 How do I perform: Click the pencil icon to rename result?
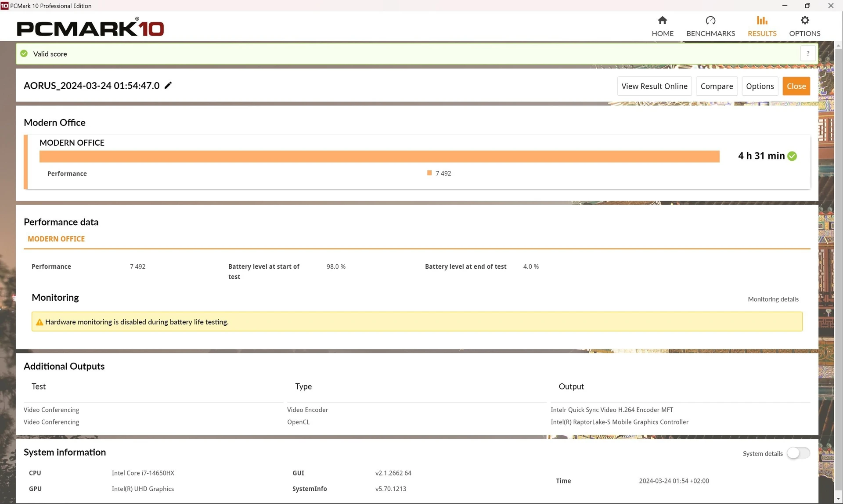click(168, 85)
